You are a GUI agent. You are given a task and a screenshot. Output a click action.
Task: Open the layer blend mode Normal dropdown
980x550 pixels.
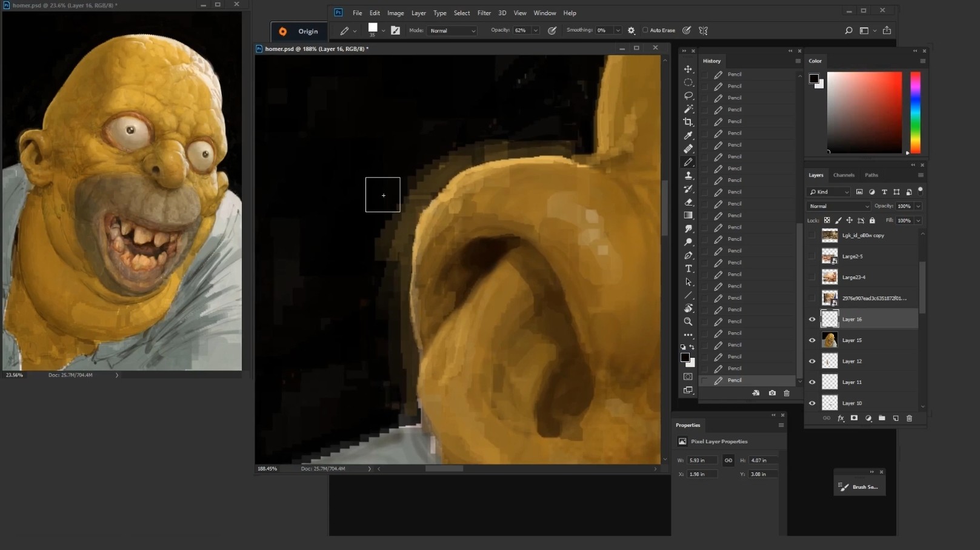coord(839,206)
